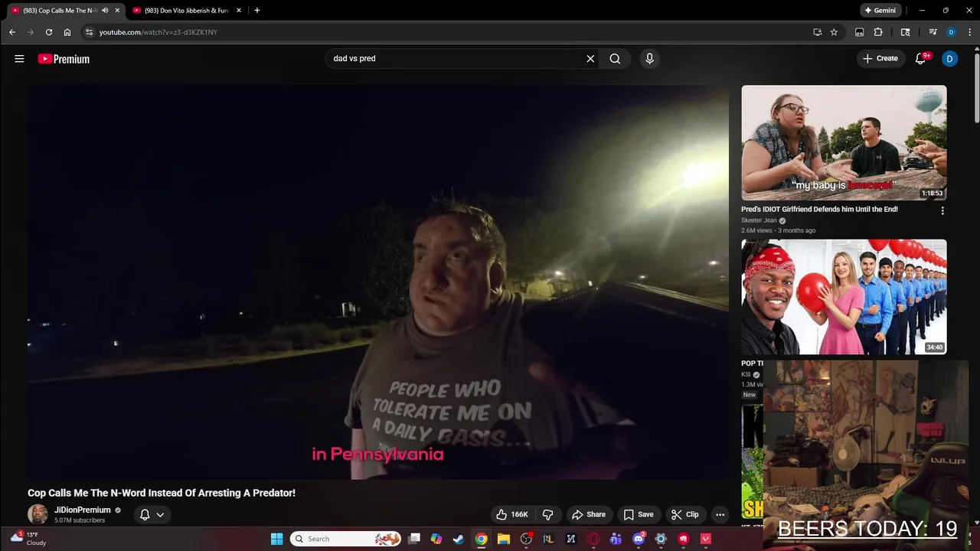Click the Share button
The height and width of the screenshot is (551, 980).
click(x=589, y=514)
